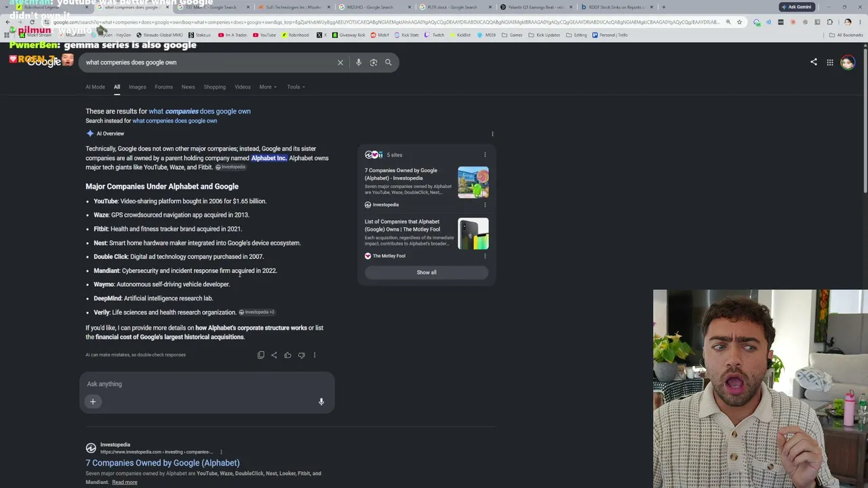Viewport: 868px width, 488px height.
Task: Open the Palantir Q1 Earnings browser tab
Action: tap(536, 7)
